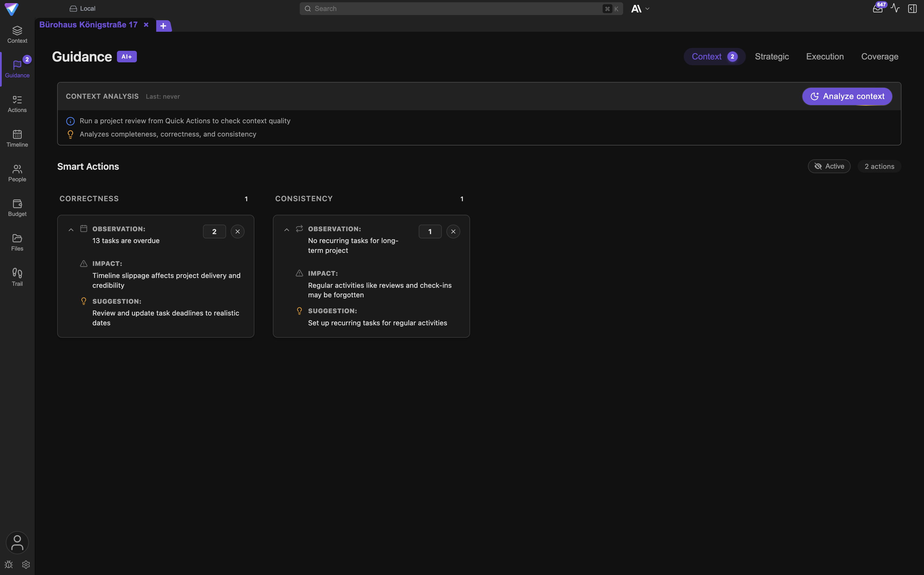Viewport: 924px width, 575px height.
Task: Open the Timeline section in sidebar
Action: click(x=17, y=139)
